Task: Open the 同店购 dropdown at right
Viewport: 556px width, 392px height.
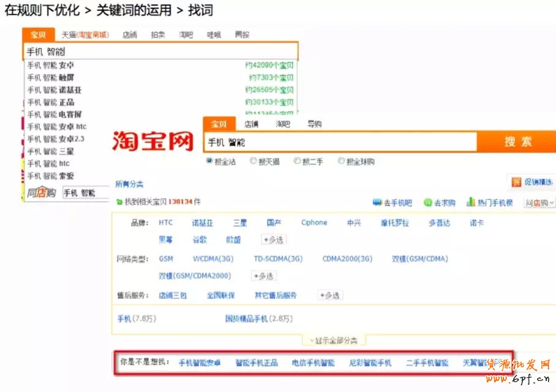Action: 539,203
